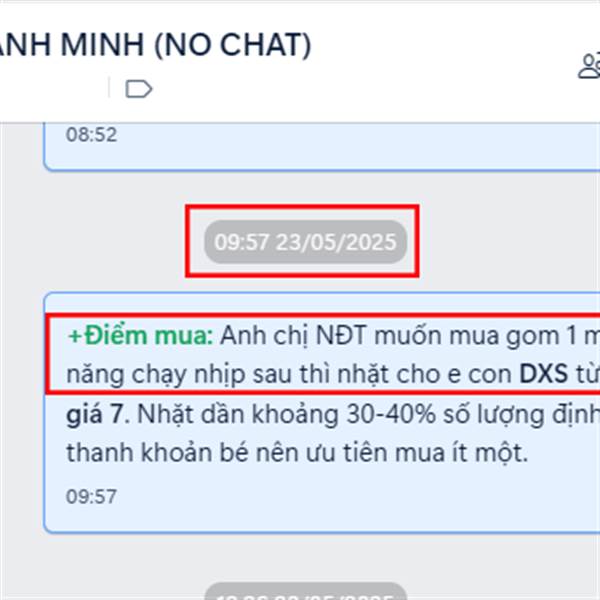
Task: Click the 09:57 timestamp under the message
Action: click(91, 496)
